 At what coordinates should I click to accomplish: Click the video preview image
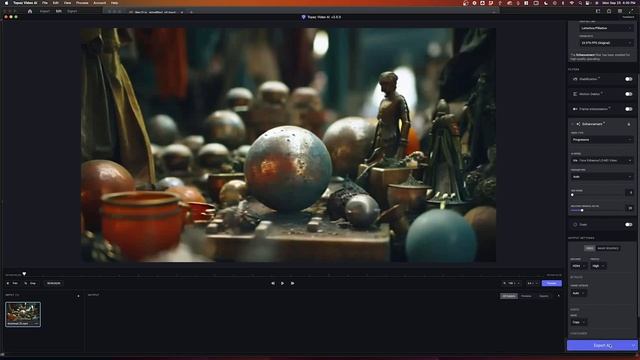(x=288, y=145)
